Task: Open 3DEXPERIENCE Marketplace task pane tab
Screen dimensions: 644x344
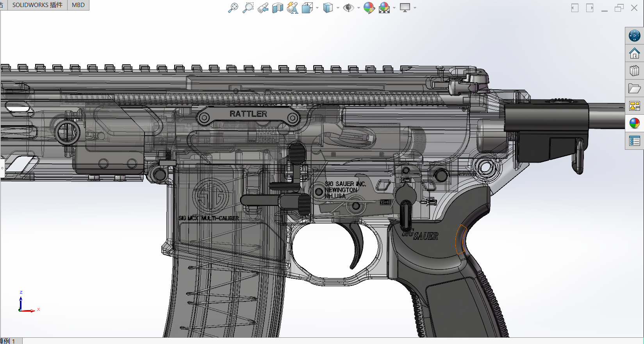Action: click(x=634, y=36)
